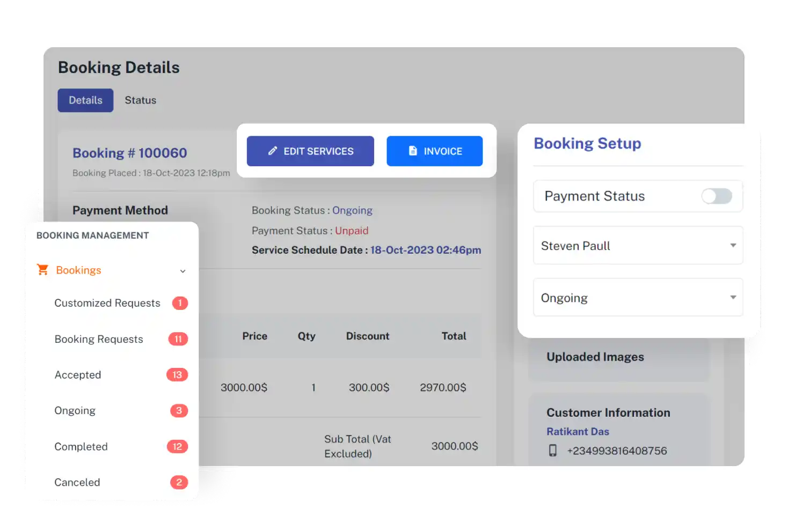Click the schedule date 18-Oct-2023 02:46pm

426,250
